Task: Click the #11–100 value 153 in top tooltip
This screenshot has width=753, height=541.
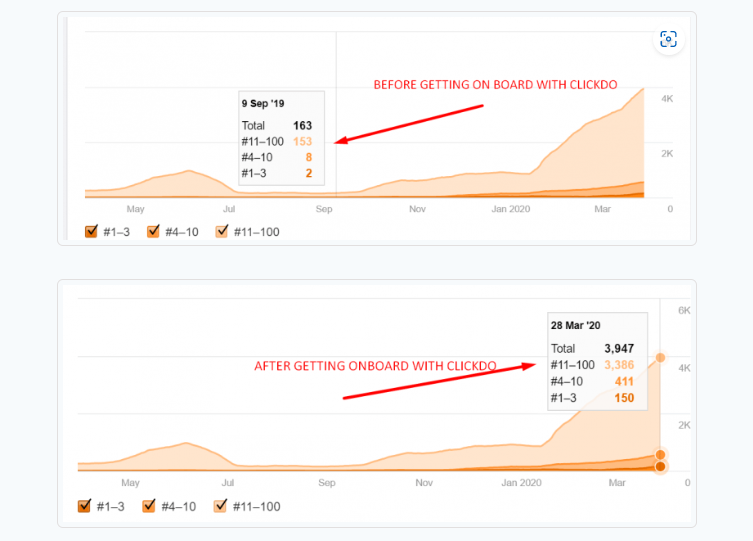Action: tap(303, 141)
